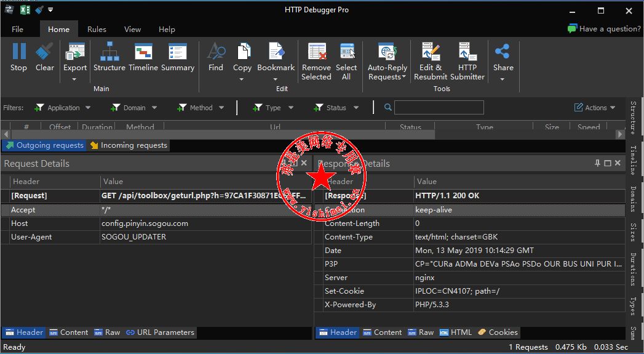The width and height of the screenshot is (644, 354).
Task: Open the URL Parameters tab
Action: [160, 332]
